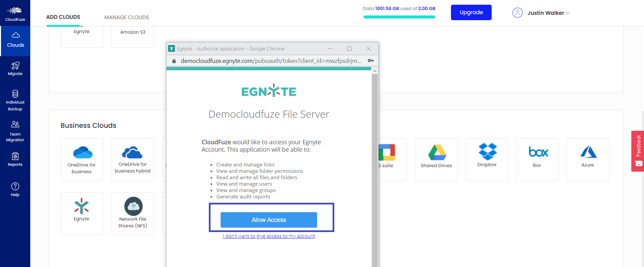Click the Box cloud tile

(x=537, y=159)
